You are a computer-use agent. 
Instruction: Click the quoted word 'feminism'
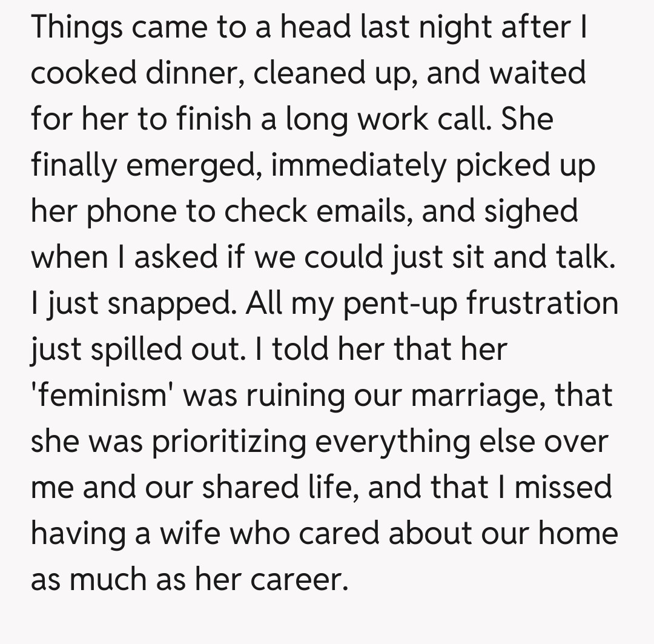[x=110, y=395]
